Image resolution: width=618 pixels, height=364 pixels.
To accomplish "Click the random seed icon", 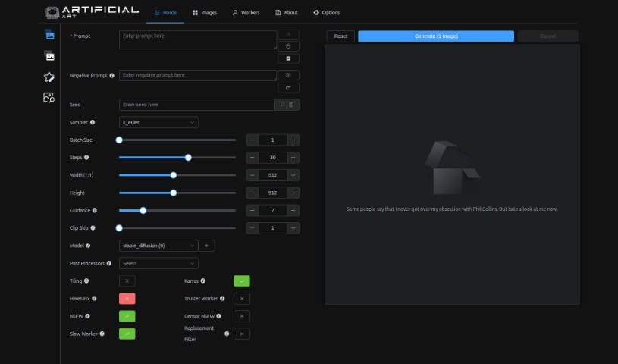I will pos(282,105).
